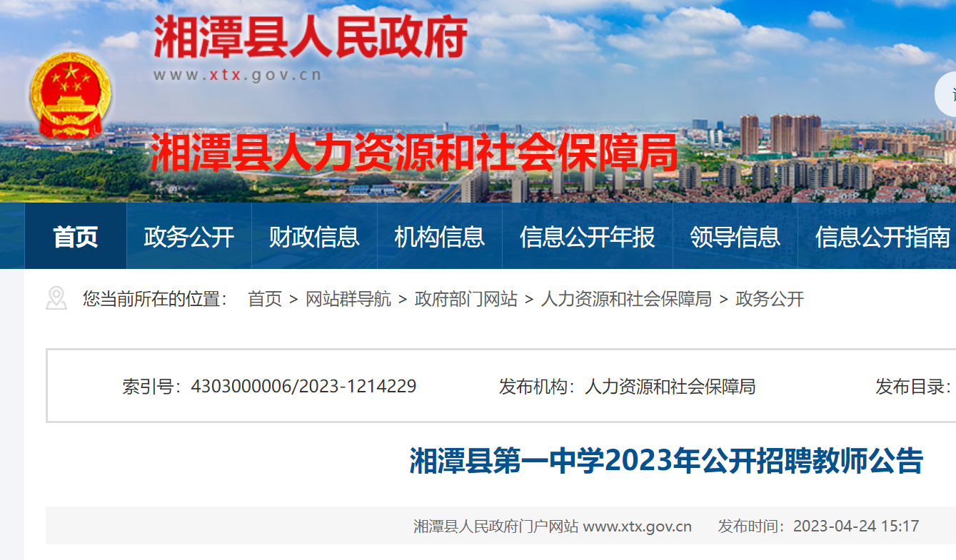Click the 首页 breadcrumb link
This screenshot has width=956, height=560.
[265, 299]
